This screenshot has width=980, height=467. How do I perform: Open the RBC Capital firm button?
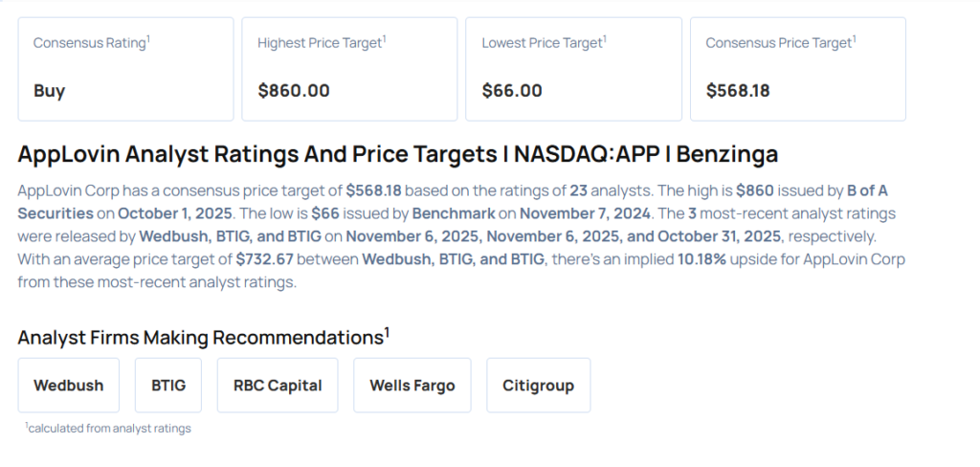click(x=278, y=386)
